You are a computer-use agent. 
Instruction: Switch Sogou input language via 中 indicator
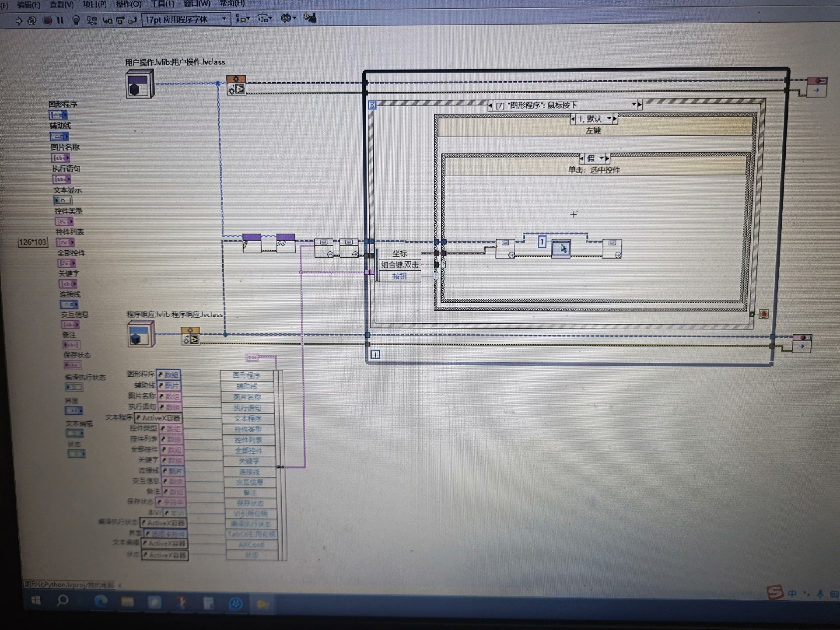pyautogui.click(x=792, y=593)
